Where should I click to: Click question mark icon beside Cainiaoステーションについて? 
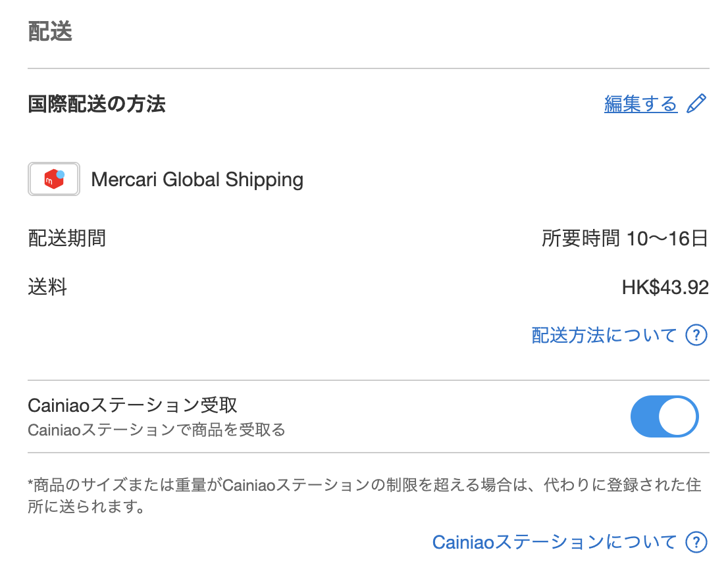click(696, 542)
